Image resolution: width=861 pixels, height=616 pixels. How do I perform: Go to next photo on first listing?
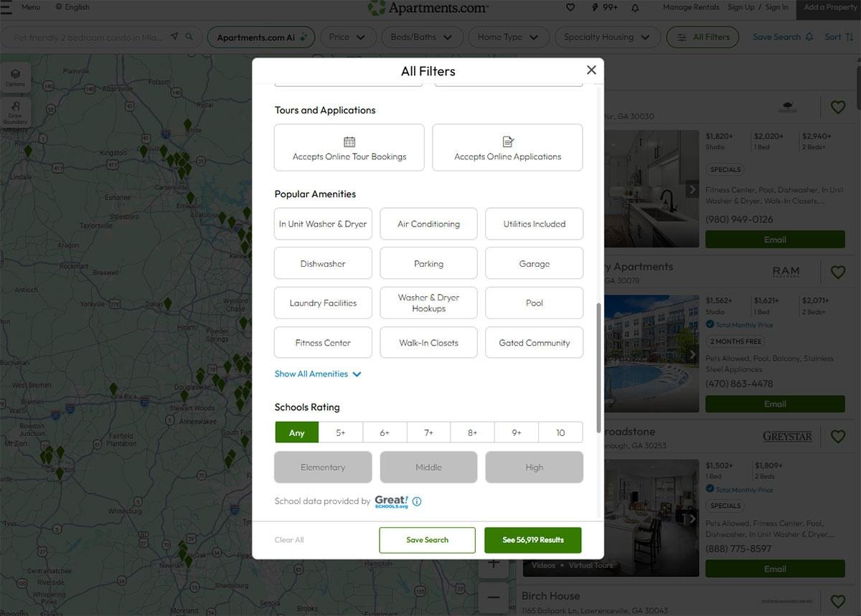[692, 189]
